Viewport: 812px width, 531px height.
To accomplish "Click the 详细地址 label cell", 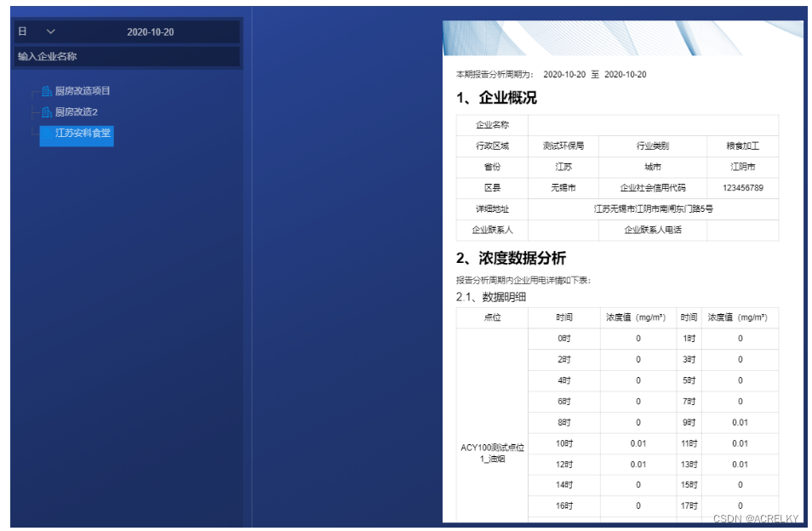I will tap(492, 209).
